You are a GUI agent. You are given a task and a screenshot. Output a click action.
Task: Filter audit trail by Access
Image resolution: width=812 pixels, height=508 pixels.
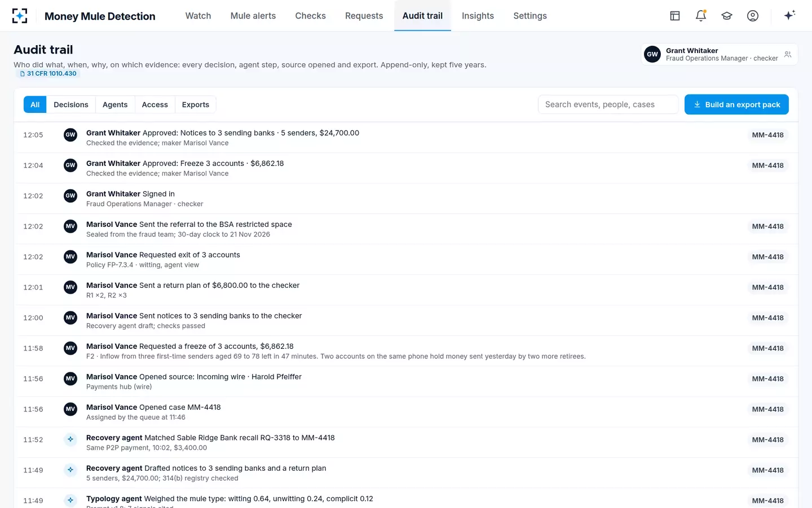click(155, 104)
